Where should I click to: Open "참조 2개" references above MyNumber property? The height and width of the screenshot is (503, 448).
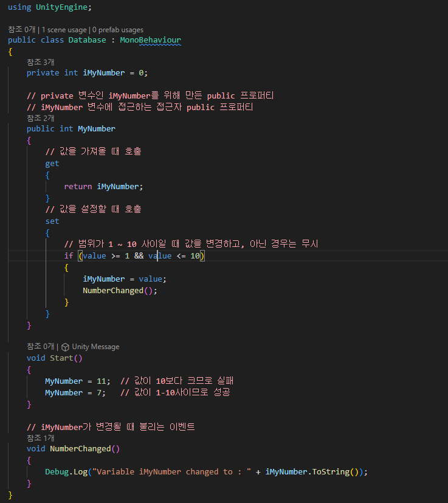(40, 118)
